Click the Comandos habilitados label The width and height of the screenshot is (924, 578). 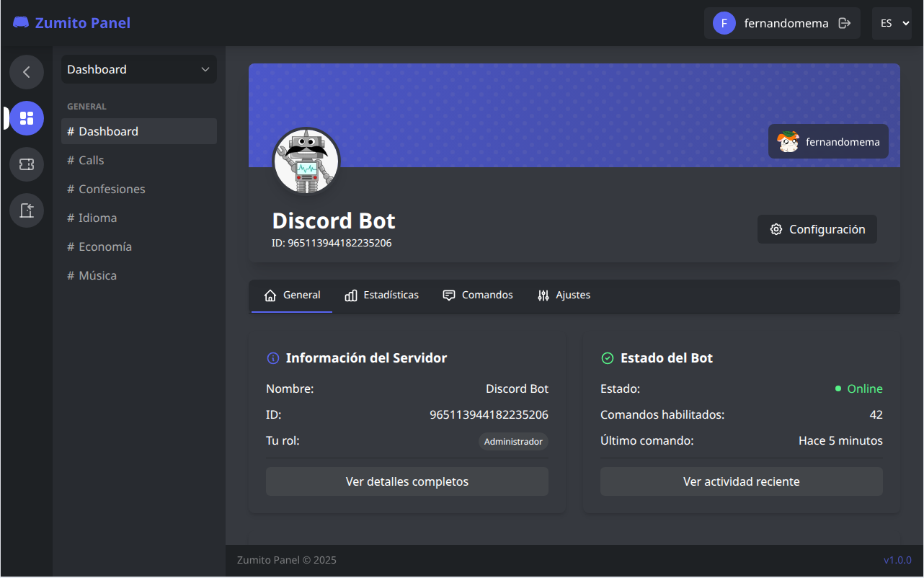pyautogui.click(x=662, y=414)
